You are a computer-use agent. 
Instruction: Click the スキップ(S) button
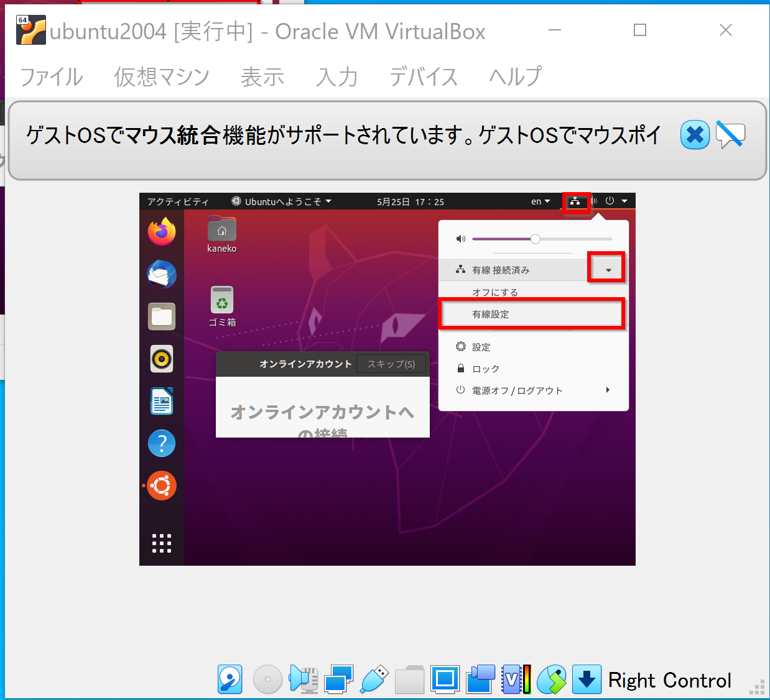[391, 364]
